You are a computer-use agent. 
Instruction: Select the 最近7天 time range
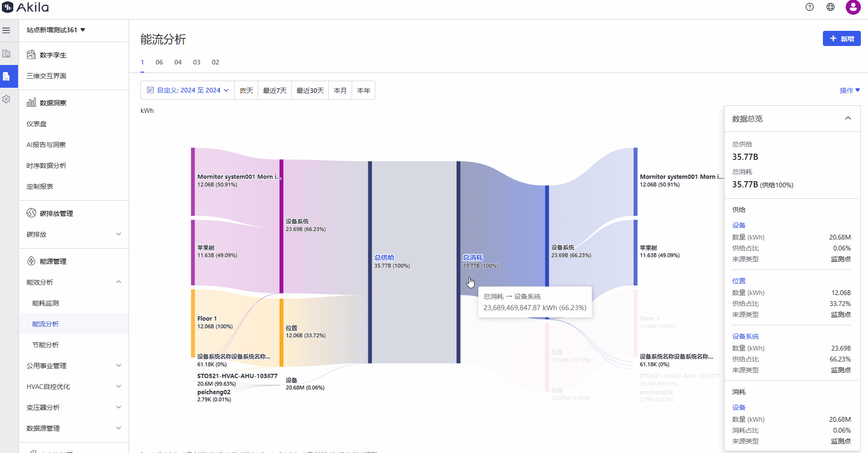pos(275,91)
